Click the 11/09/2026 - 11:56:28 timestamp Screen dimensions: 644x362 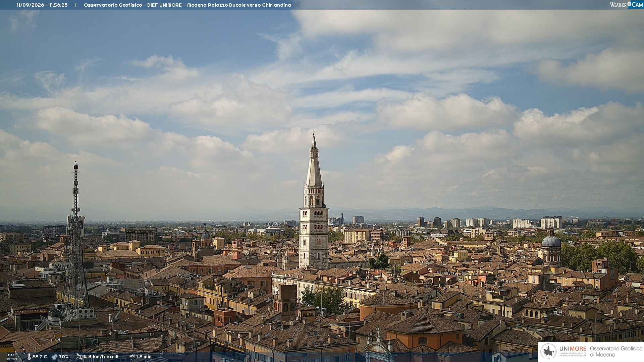pyautogui.click(x=42, y=5)
